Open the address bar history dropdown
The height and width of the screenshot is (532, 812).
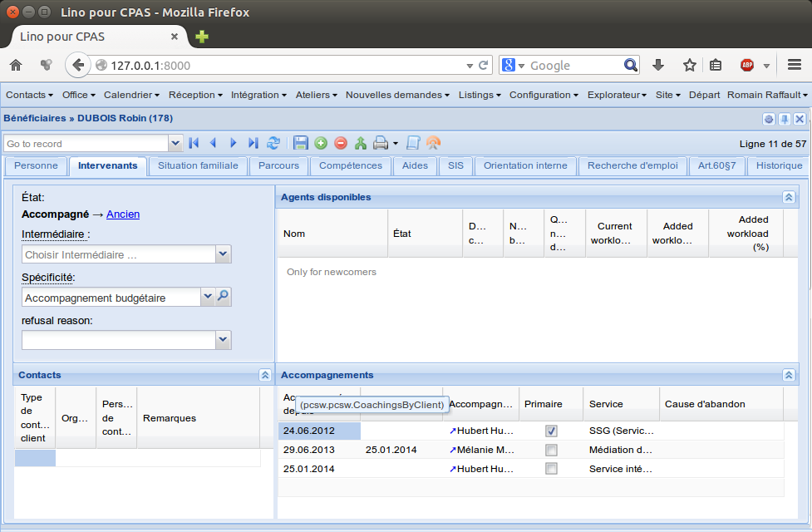pos(470,66)
